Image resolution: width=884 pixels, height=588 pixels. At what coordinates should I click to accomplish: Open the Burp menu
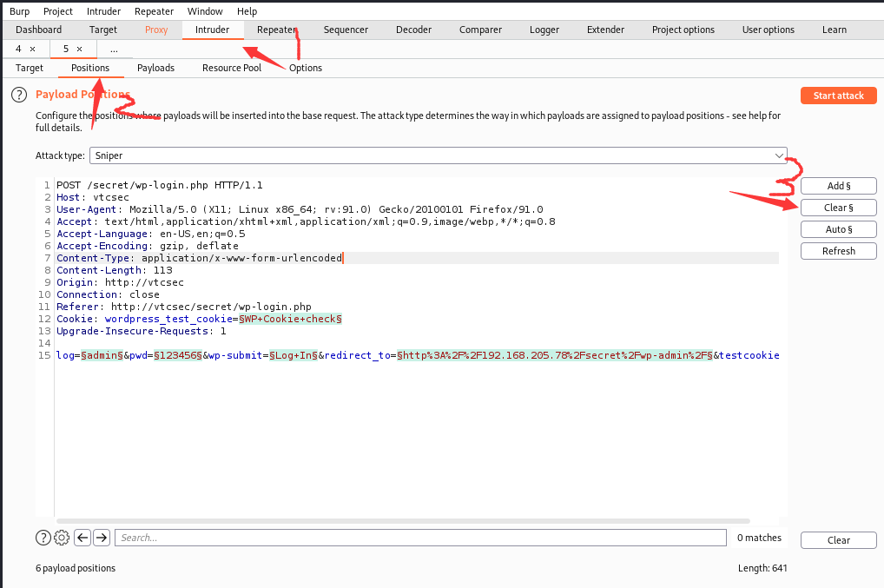20,11
